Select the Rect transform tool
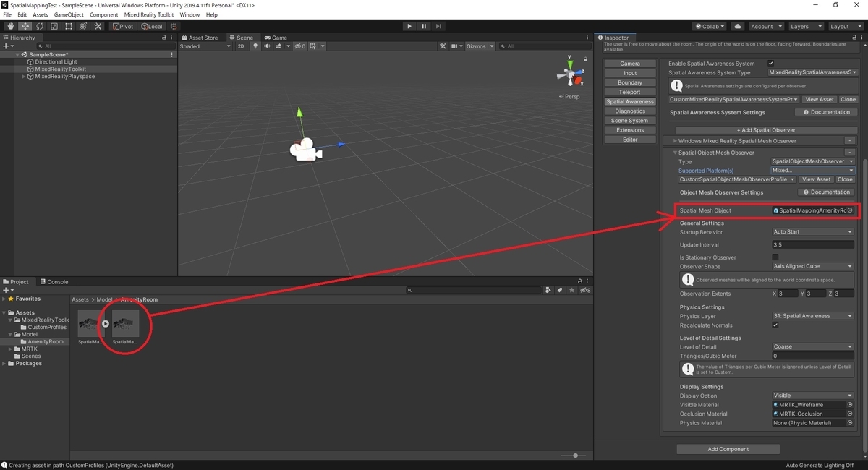Screen dimensions: 868x470 [69, 26]
